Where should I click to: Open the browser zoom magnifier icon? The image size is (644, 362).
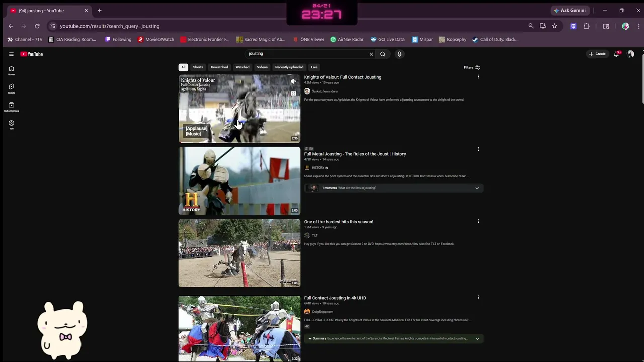(x=531, y=26)
